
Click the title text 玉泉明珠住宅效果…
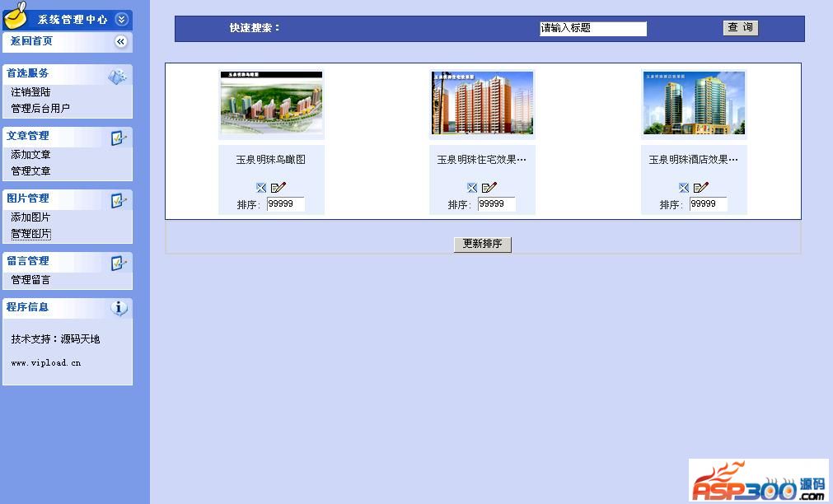(481, 159)
